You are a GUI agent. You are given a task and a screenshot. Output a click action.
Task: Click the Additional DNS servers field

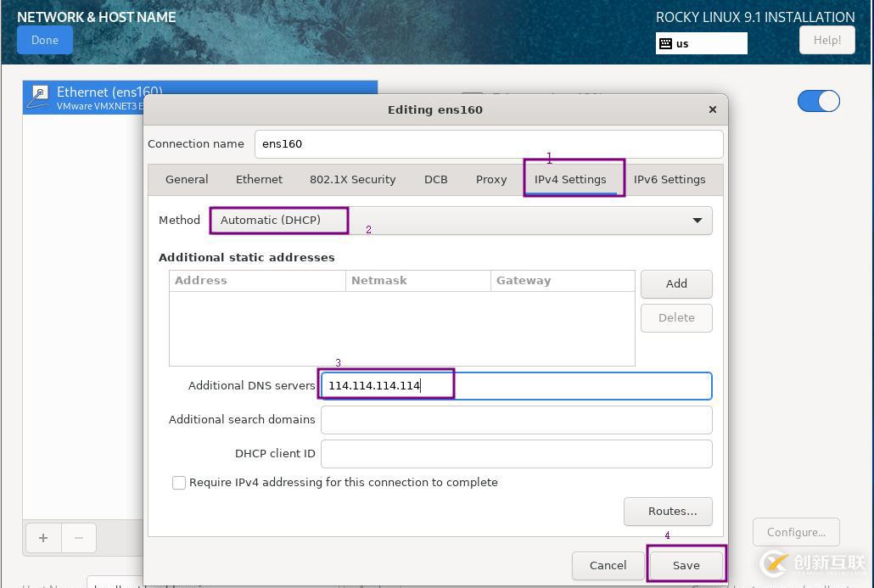click(x=516, y=386)
